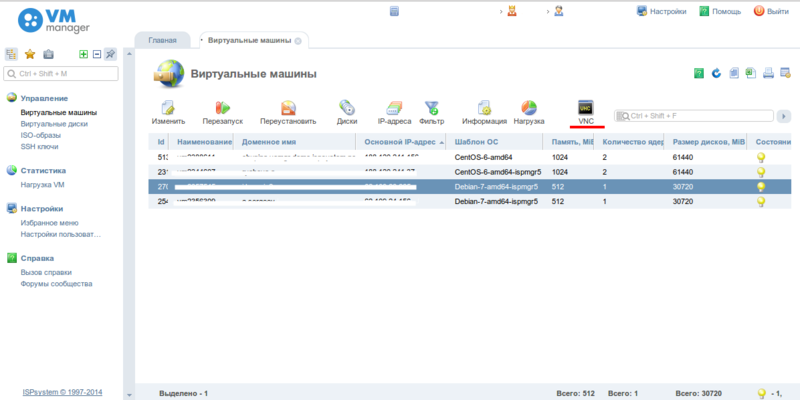
Task: Launch the VNC console icon
Action: tap(586, 108)
